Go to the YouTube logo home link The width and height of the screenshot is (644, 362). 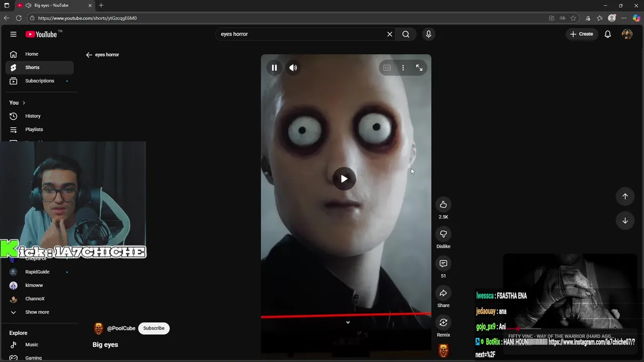pos(42,34)
